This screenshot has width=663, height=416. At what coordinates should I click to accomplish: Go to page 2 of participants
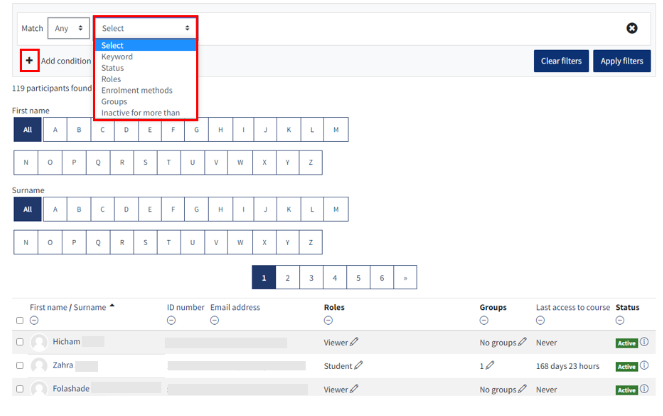coord(288,277)
